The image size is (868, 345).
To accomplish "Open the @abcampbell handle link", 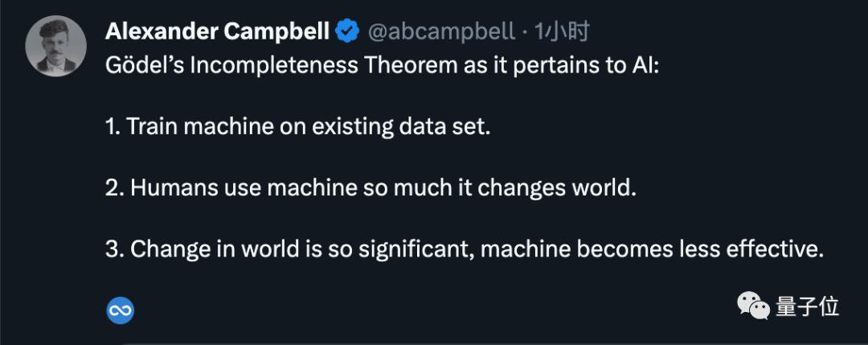I will coord(441,32).
